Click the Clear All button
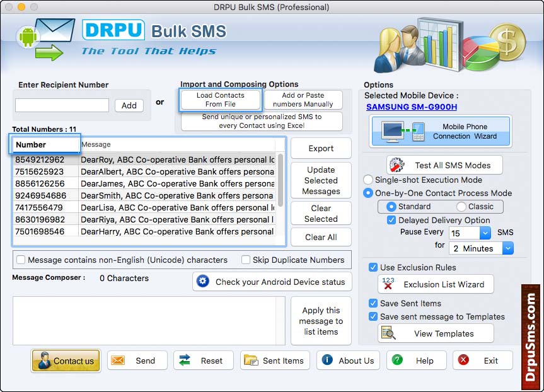Image resolution: width=544 pixels, height=392 pixels. pyautogui.click(x=321, y=237)
